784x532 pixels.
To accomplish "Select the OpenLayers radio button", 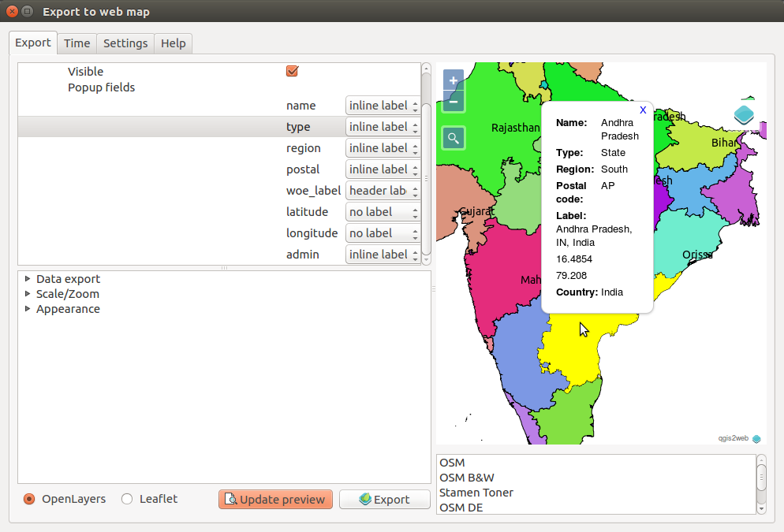I will [29, 499].
